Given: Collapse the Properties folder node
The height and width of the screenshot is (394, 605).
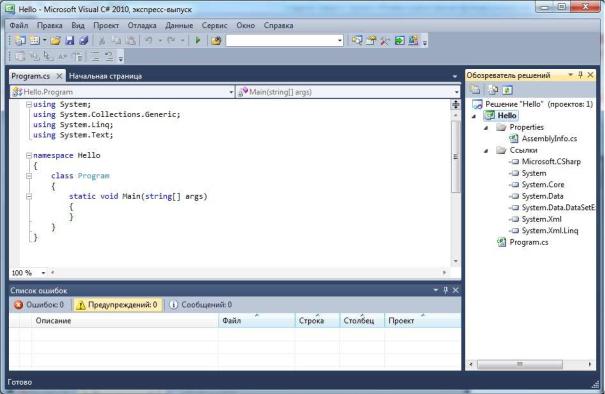Looking at the screenshot, I should click(x=486, y=128).
